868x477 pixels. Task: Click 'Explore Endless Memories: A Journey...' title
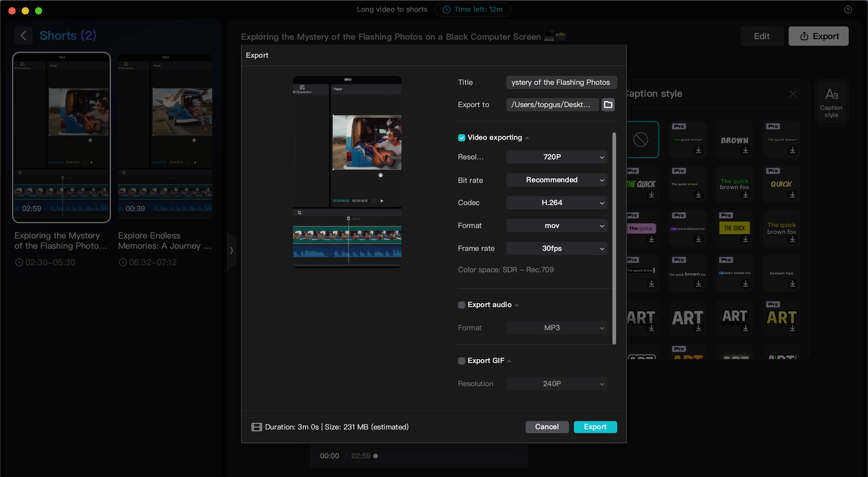[x=165, y=241]
